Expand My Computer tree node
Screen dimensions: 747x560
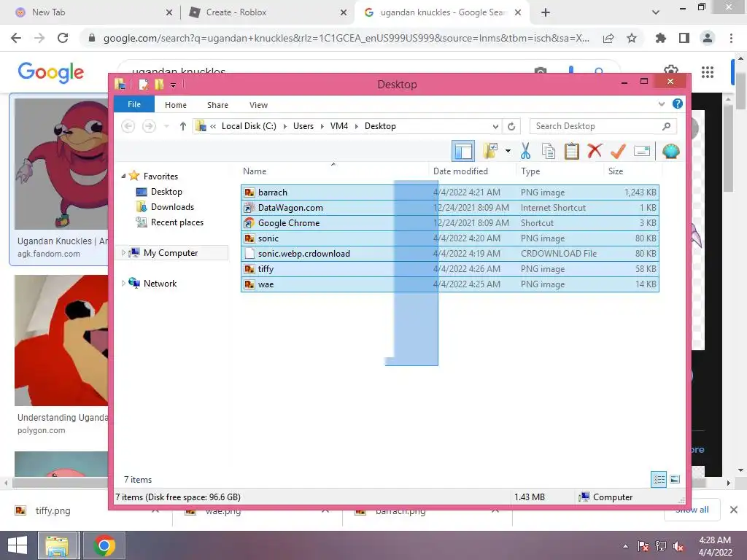coord(123,253)
